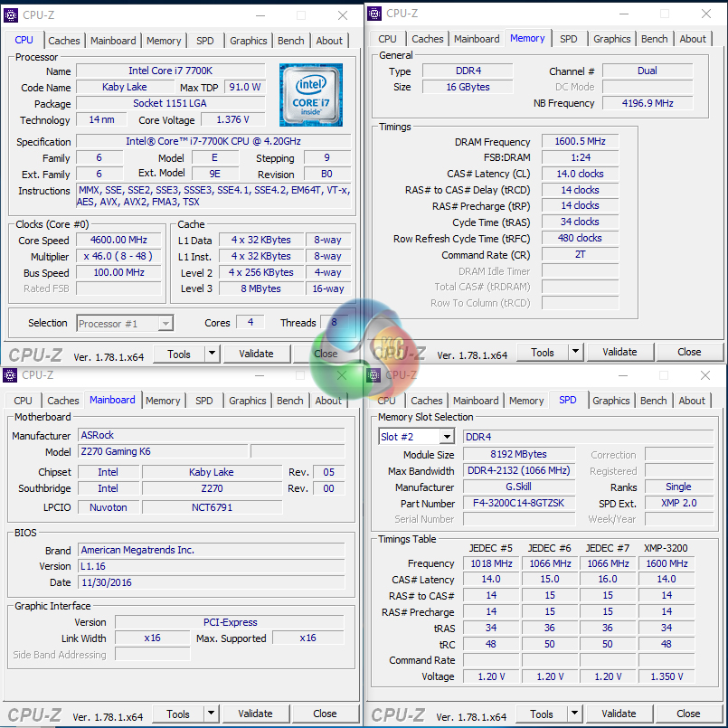This screenshot has width=728, height=728.
Task: Click CPU-Z app icon in the Memory window title bar
Action: tap(373, 13)
